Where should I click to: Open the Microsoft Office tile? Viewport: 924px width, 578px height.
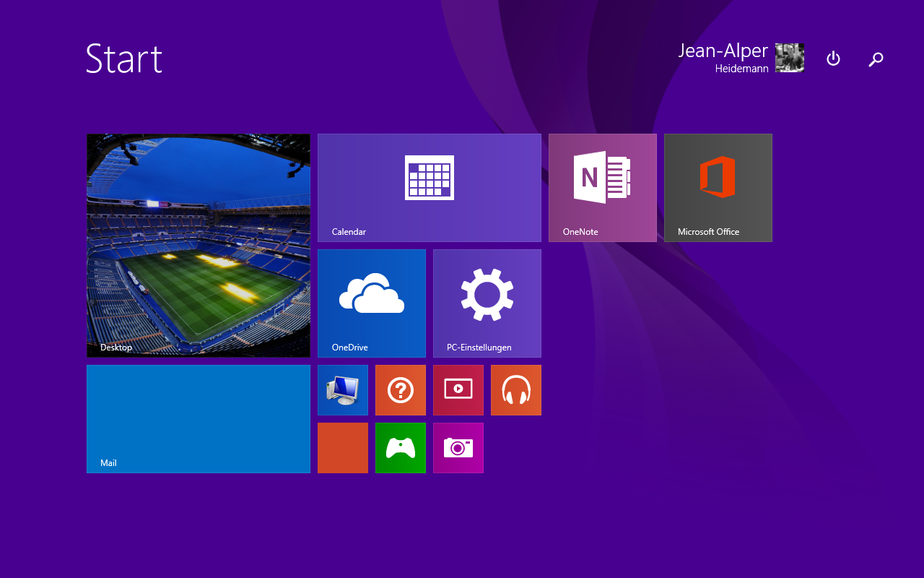tap(718, 188)
